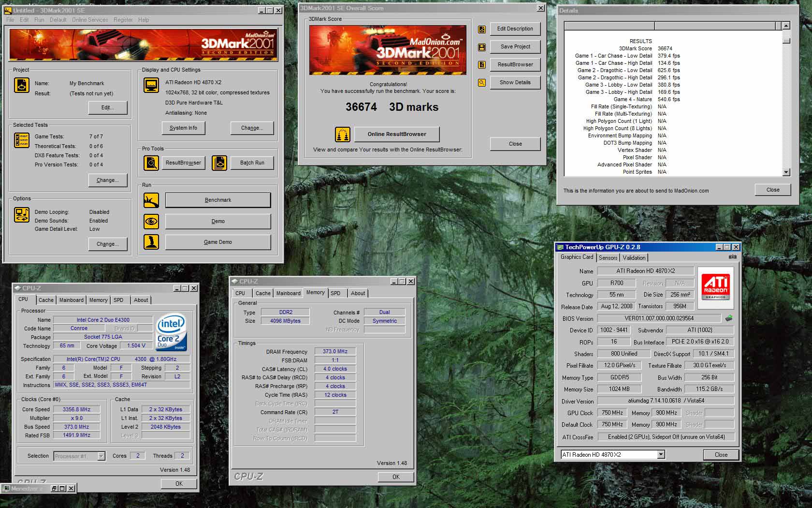Open the Online Services menu
Viewport: 812px width, 508px height.
point(90,20)
